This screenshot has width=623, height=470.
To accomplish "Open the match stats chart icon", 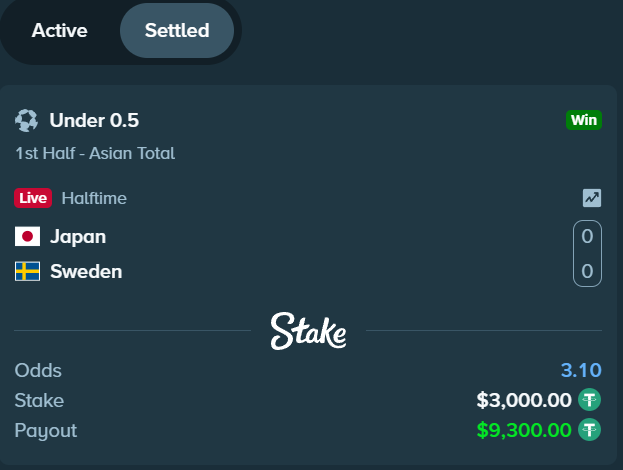I will click(x=592, y=198).
